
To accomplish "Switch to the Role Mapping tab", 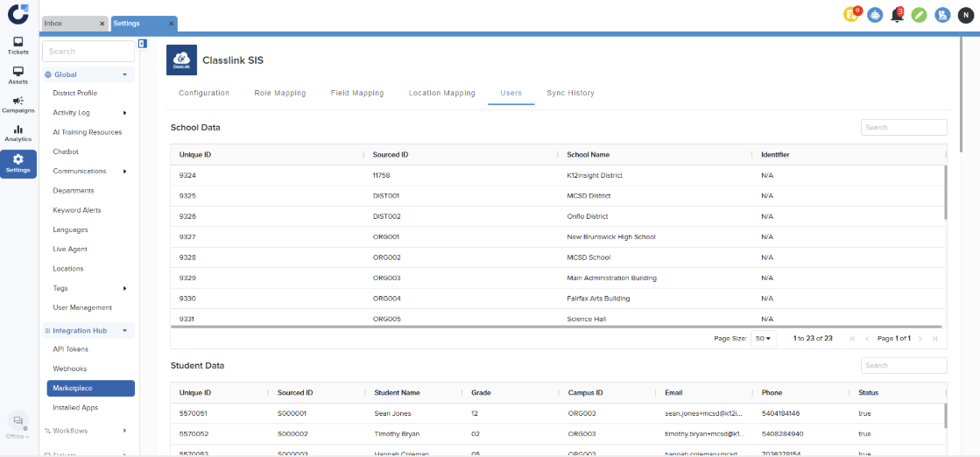I will (279, 93).
